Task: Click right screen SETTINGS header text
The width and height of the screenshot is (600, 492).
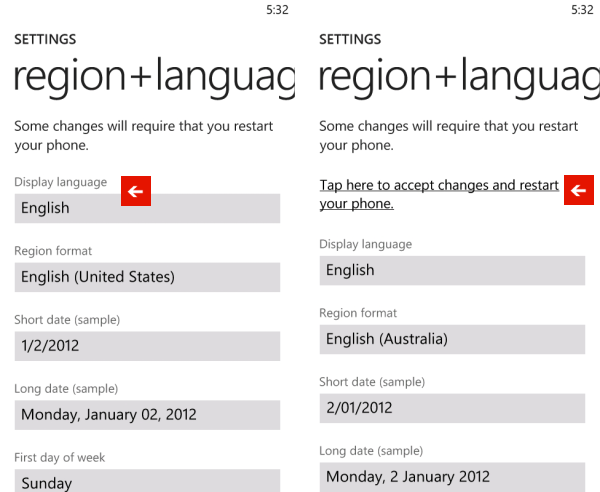Action: click(350, 39)
